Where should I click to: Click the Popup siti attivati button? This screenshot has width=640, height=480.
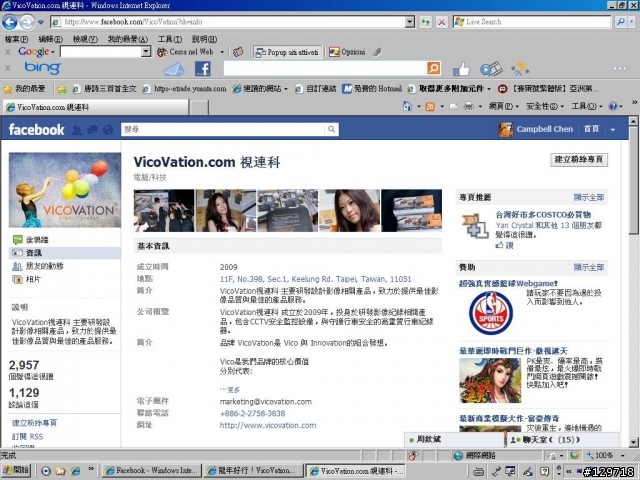[x=288, y=52]
